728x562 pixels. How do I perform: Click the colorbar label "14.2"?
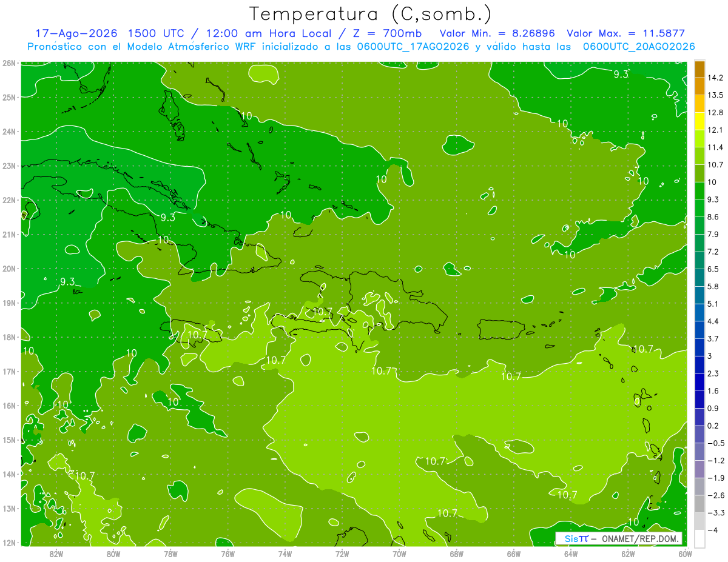(x=716, y=78)
